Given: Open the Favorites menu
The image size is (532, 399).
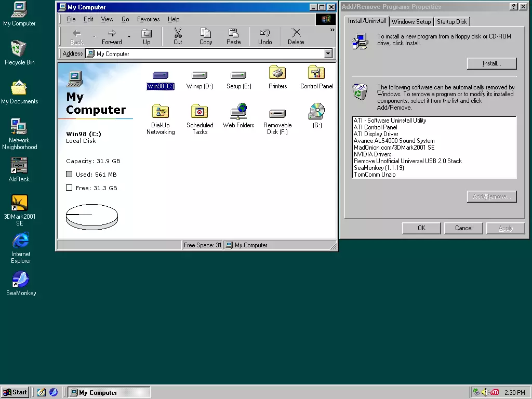Looking at the screenshot, I should (148, 19).
